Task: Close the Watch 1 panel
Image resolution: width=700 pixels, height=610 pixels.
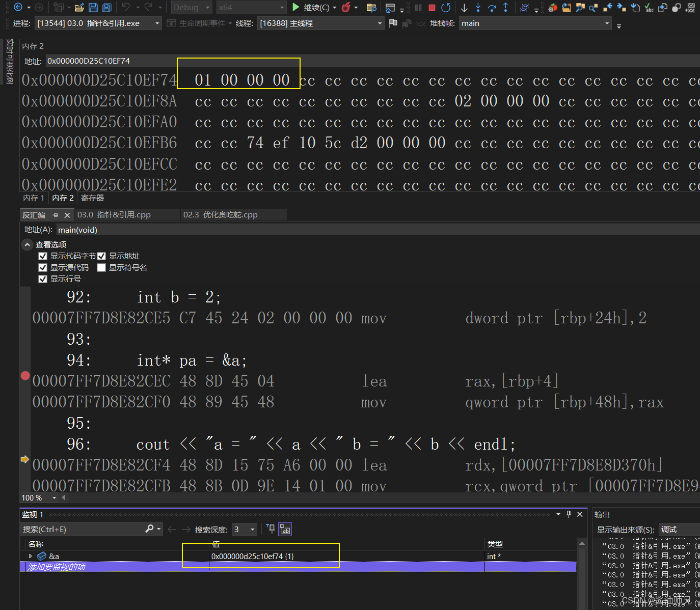Action: tap(580, 514)
